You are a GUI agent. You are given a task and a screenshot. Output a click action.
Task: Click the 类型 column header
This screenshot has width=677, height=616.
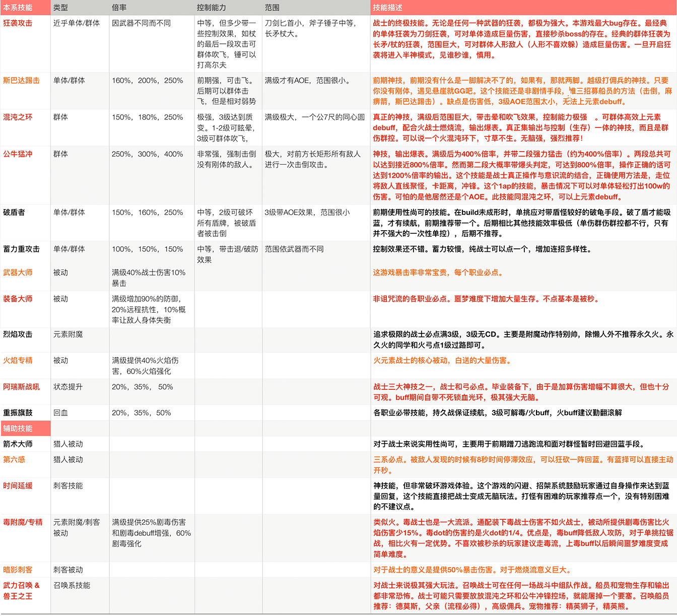pyautogui.click(x=80, y=8)
